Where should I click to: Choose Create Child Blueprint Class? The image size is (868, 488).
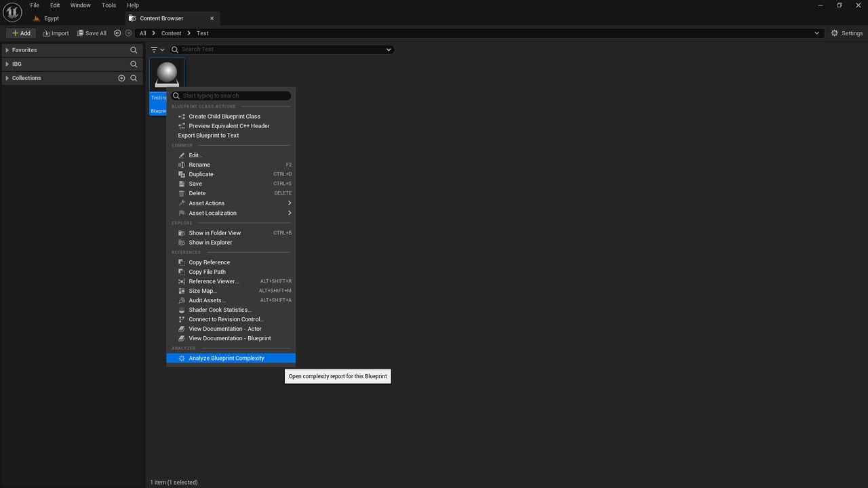click(x=231, y=117)
